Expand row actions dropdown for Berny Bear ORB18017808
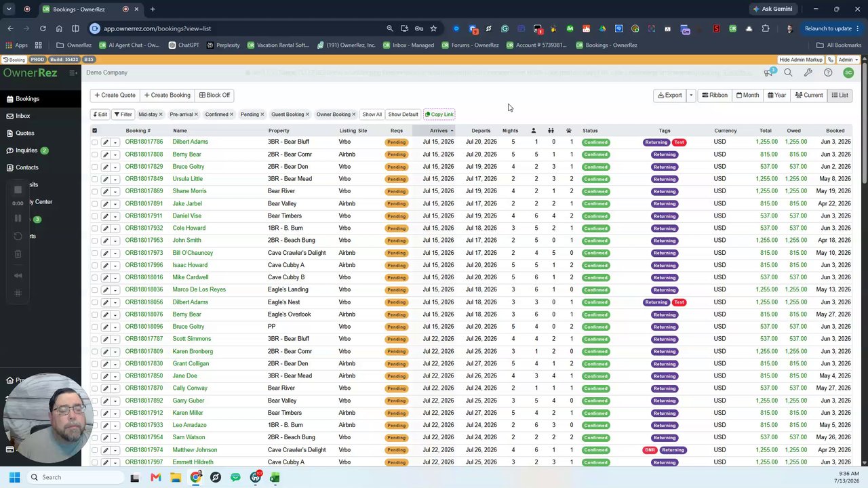Screen dimensions: 868x488 115,155
